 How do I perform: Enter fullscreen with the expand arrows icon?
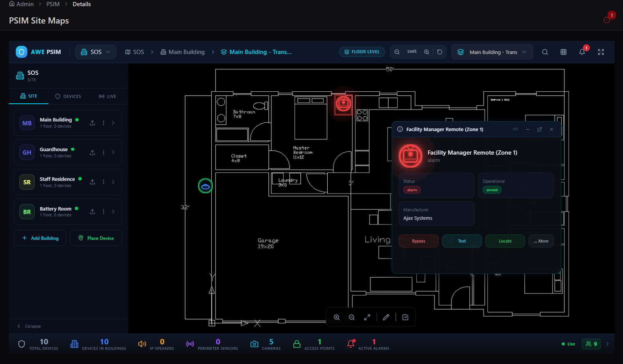(601, 52)
